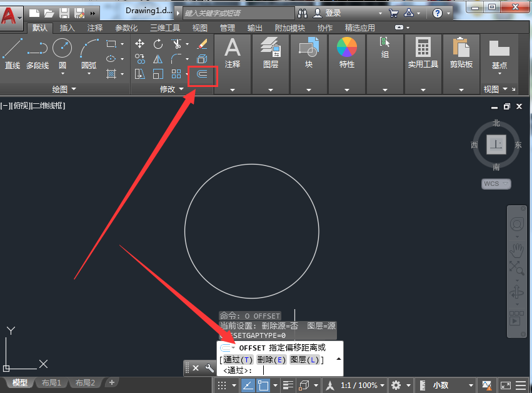Expand the 修改 modify panel

pyautogui.click(x=172, y=89)
